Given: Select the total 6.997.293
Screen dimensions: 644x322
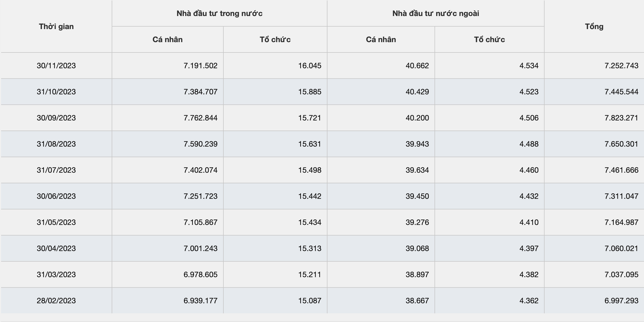Looking at the screenshot, I should coord(621,301).
